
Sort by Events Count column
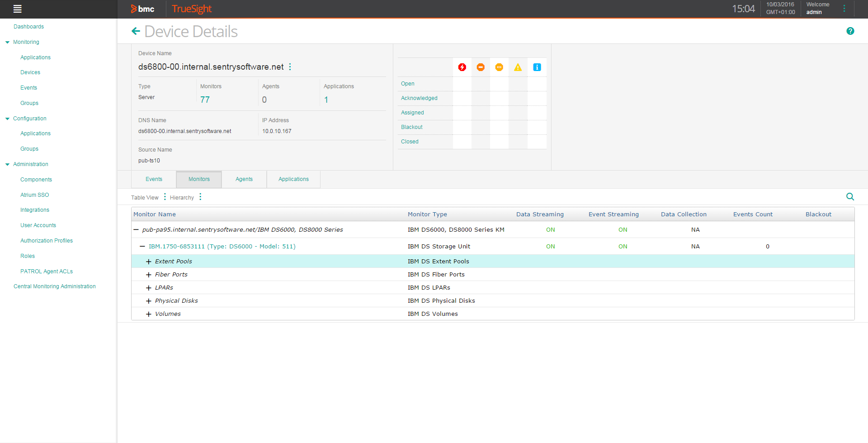[753, 214]
